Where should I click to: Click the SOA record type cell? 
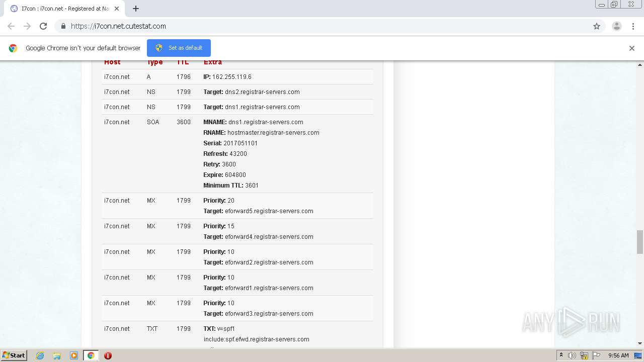pyautogui.click(x=153, y=122)
